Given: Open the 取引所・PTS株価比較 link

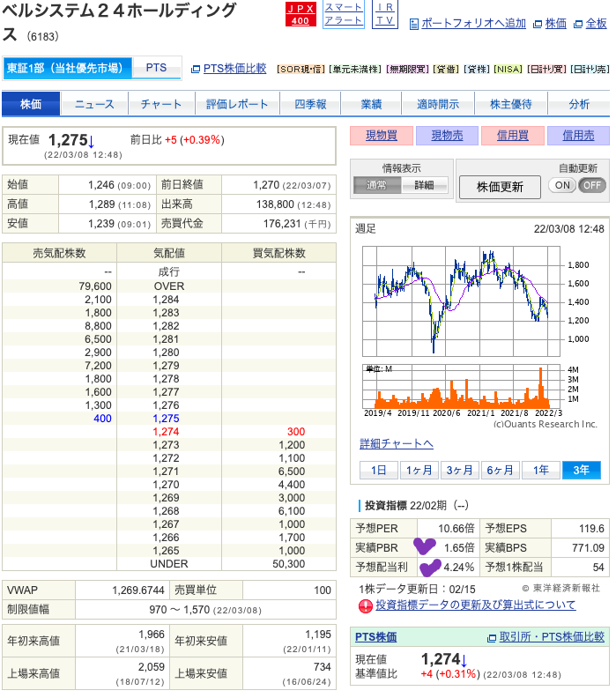Looking at the screenshot, I should point(552,637).
